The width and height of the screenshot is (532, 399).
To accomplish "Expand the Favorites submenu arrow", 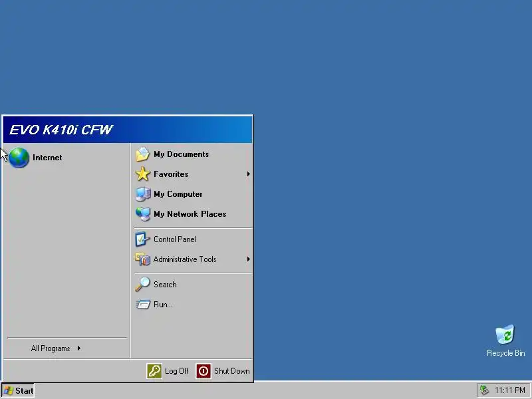I will click(x=248, y=174).
